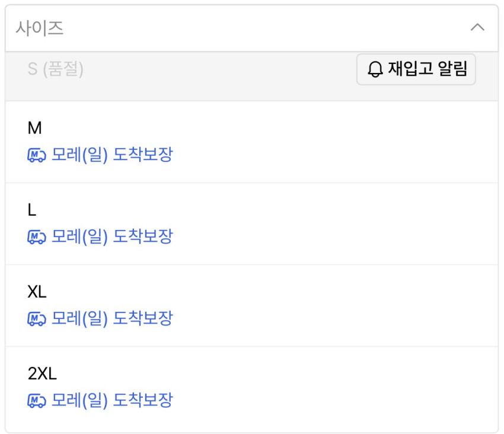The height and width of the screenshot is (434, 504).
Task: Click the 사이즈 dropdown header label
Action: (x=40, y=28)
